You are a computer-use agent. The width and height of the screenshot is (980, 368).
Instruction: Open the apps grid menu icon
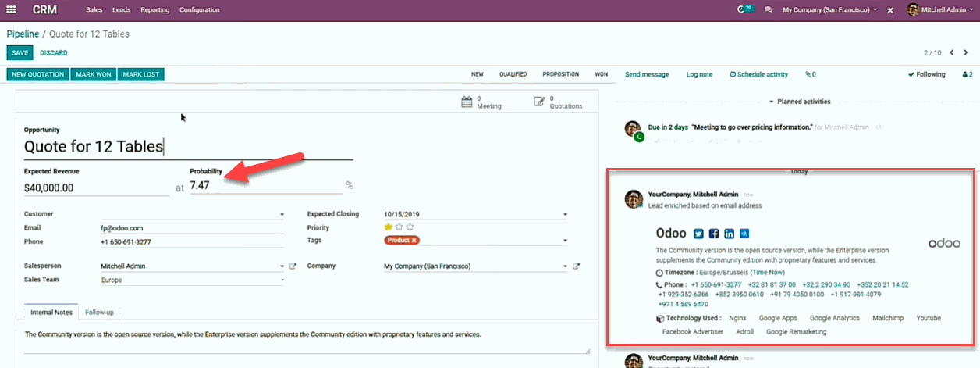coord(11,9)
